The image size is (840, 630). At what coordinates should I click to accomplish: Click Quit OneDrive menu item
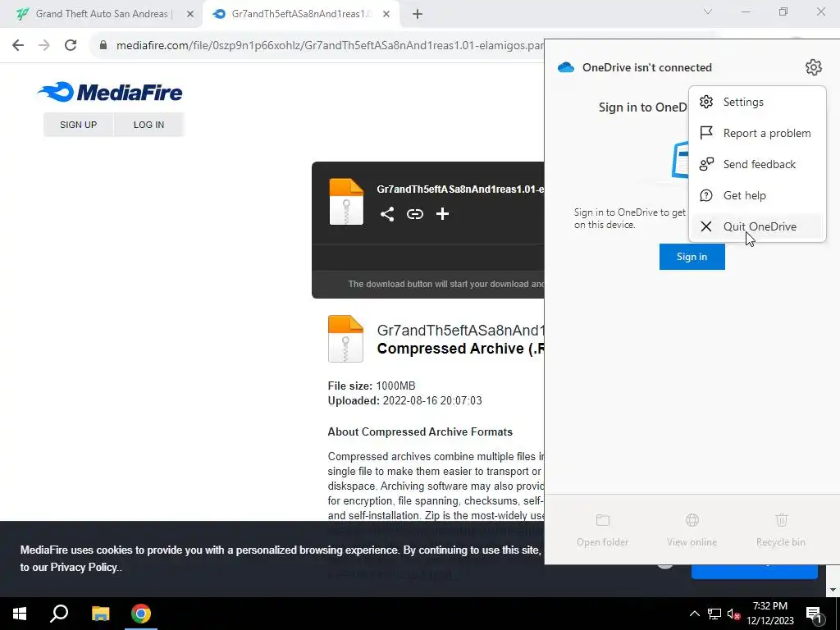click(x=757, y=226)
